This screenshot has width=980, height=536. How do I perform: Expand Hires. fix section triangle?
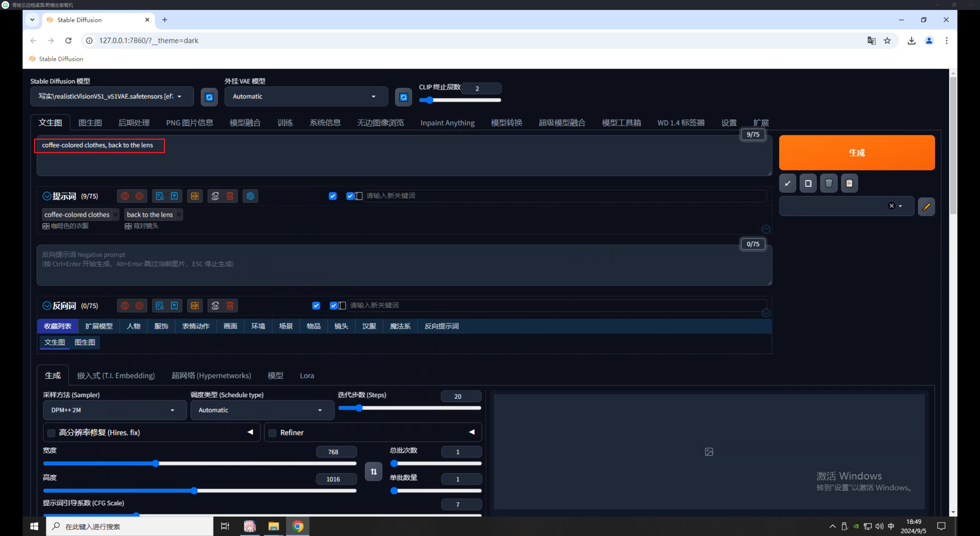pyautogui.click(x=250, y=432)
